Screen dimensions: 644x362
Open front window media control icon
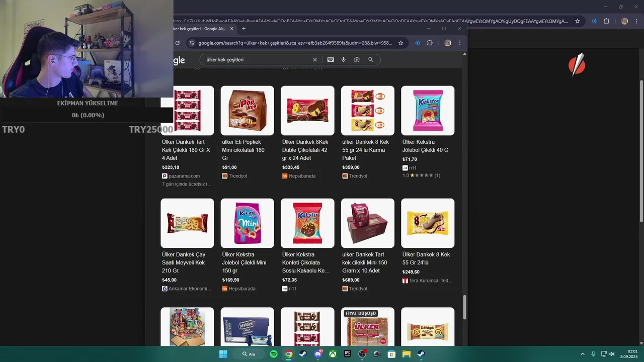point(417,43)
